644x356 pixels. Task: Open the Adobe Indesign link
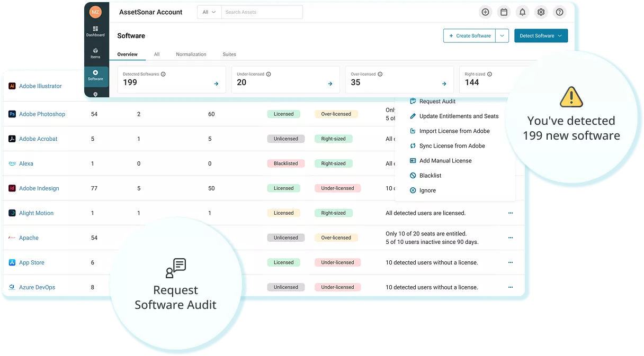39,188
